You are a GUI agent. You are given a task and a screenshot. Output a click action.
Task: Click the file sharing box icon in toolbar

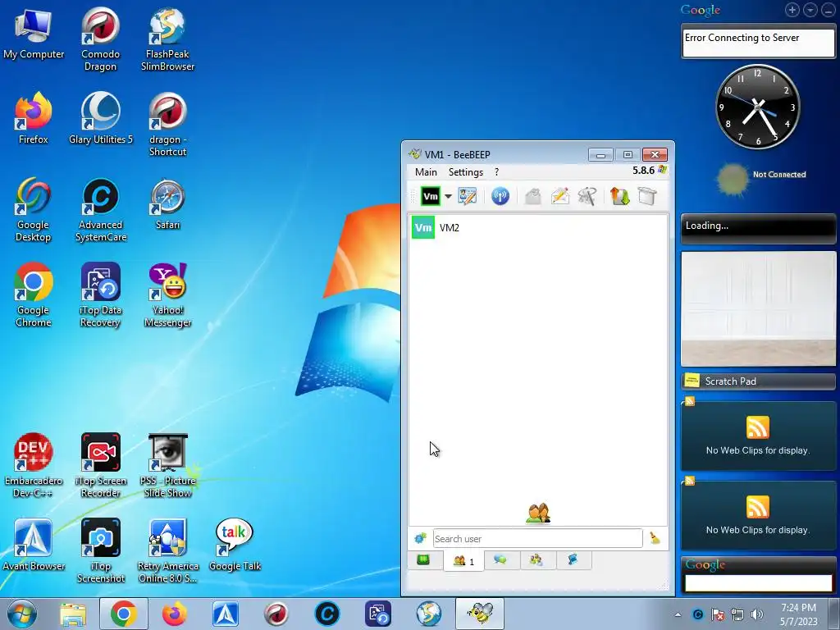coord(647,196)
